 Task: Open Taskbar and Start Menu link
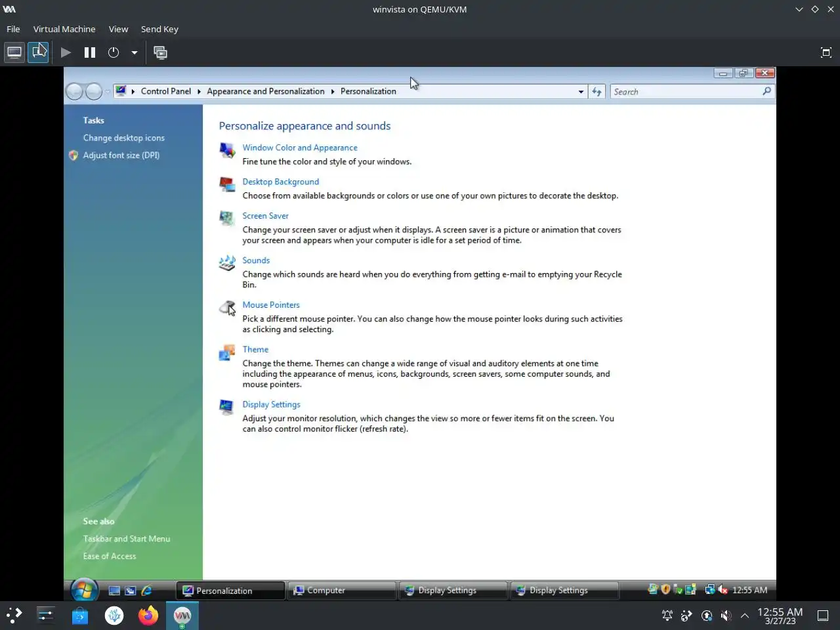click(127, 539)
